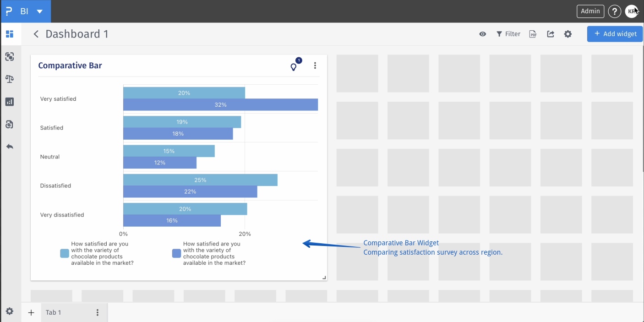
Task: Select the balance scales comparison icon in sidebar
Action: click(x=10, y=79)
